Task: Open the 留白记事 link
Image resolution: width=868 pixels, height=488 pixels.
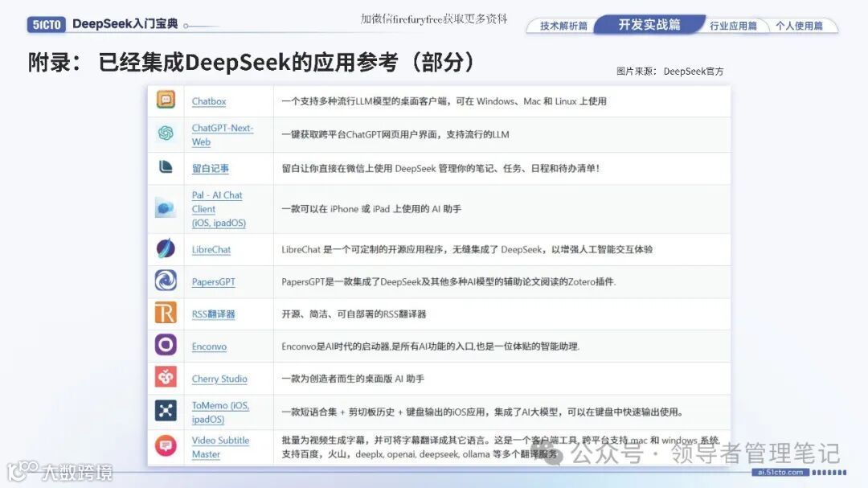Action: click(x=210, y=168)
